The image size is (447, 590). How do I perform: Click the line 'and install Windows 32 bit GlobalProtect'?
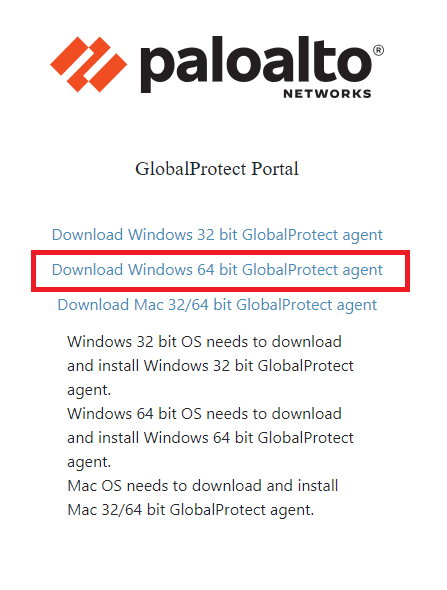point(210,366)
